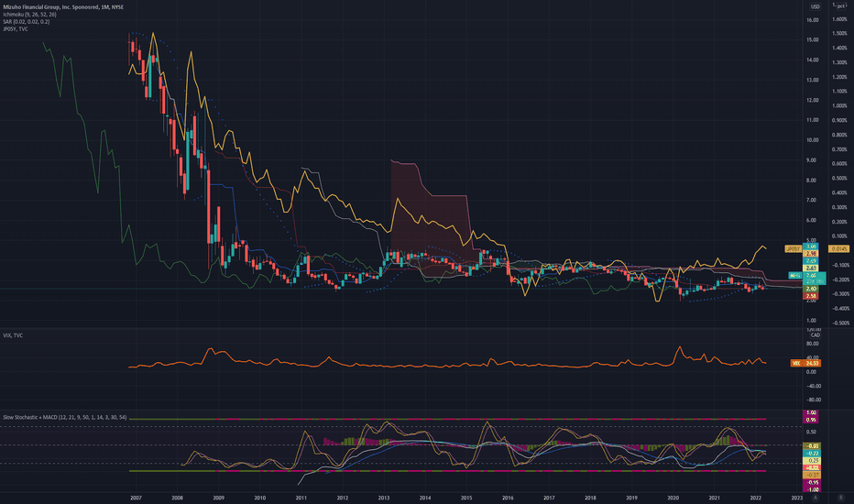Click the 2007 label on time axis
This screenshot has width=854, height=504.
pyautogui.click(x=137, y=498)
